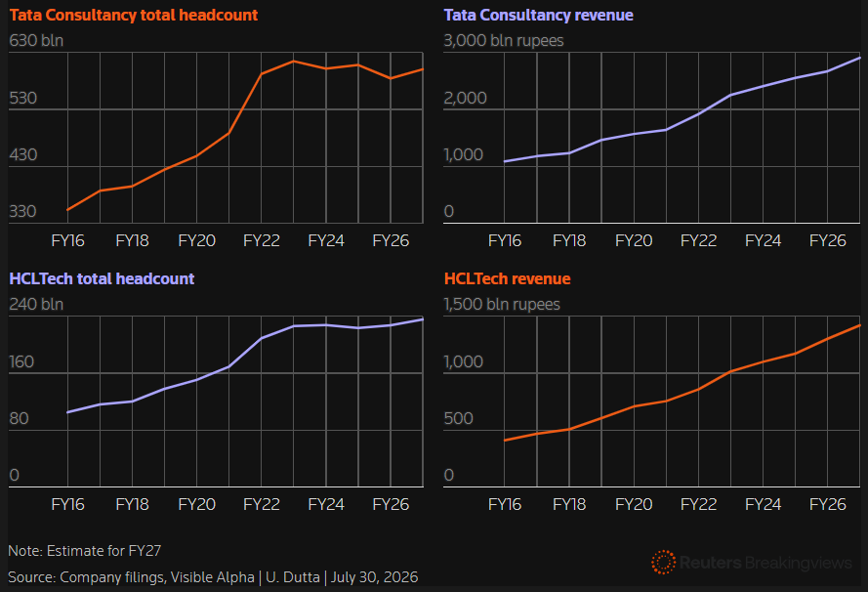This screenshot has width=868, height=592.
Task: Click FY16 on HCLTech revenue chart axis
Action: tap(505, 504)
